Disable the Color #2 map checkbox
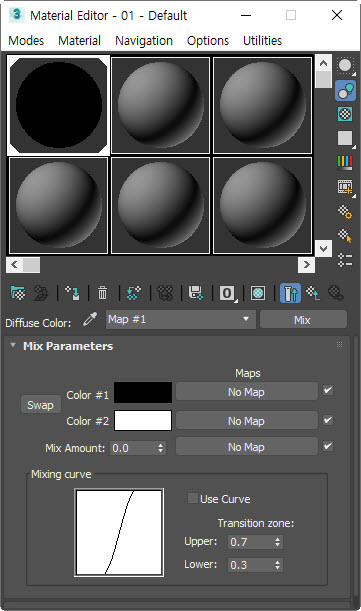 (328, 420)
